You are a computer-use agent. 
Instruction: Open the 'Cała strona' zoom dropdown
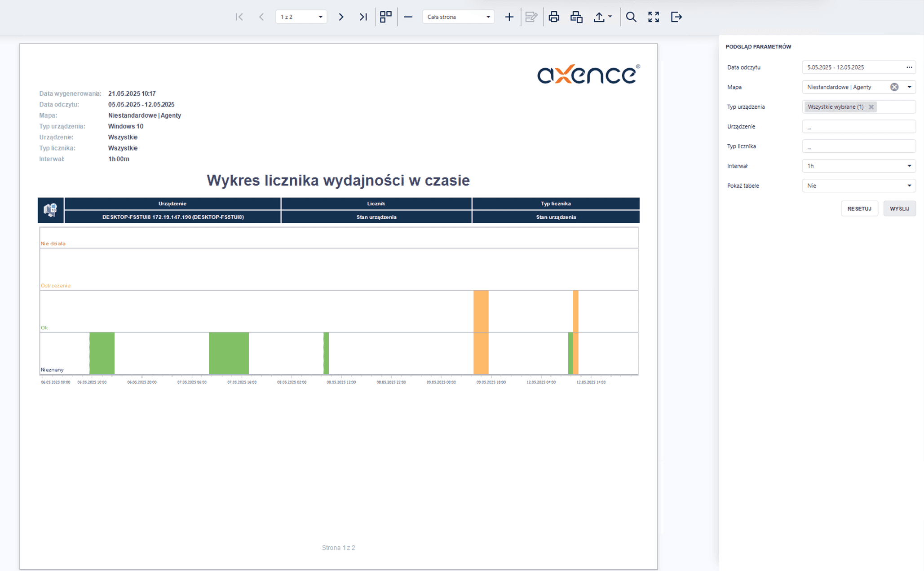(458, 17)
